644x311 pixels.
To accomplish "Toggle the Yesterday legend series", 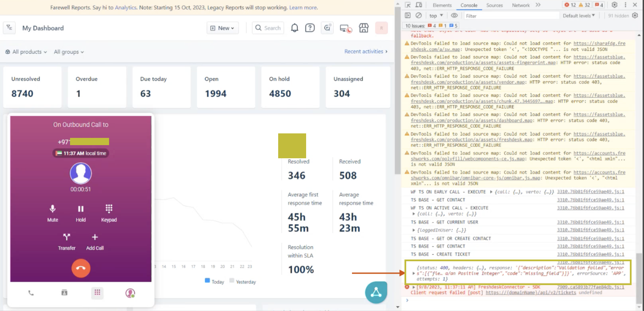I will 243,282.
